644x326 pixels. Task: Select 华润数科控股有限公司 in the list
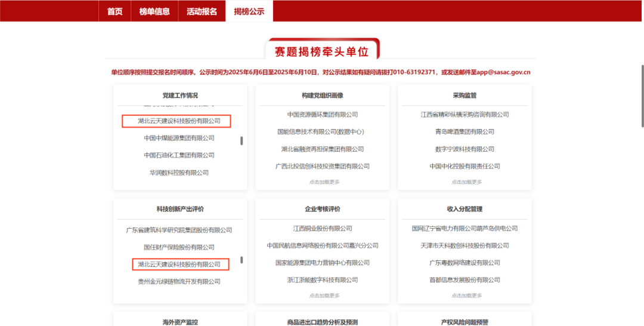coord(179,173)
